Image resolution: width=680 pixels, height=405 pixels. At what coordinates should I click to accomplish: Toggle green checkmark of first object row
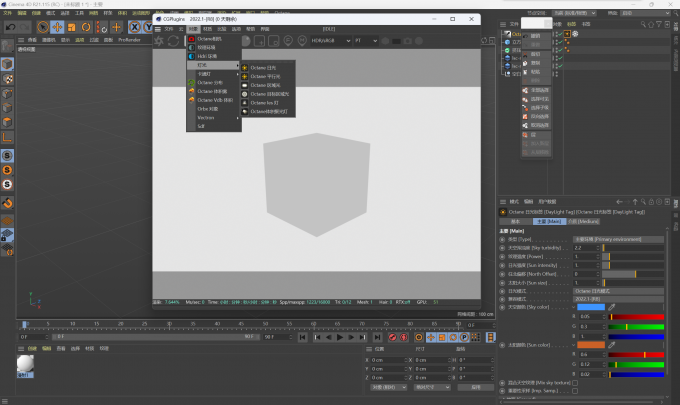click(x=560, y=34)
